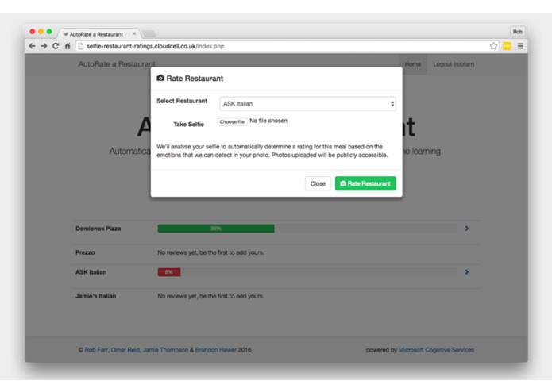Click the Domionos Pizza green rating bar

(x=216, y=229)
